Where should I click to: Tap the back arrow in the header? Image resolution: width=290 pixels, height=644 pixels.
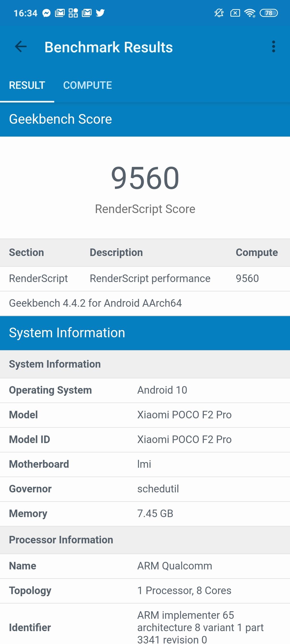21,47
